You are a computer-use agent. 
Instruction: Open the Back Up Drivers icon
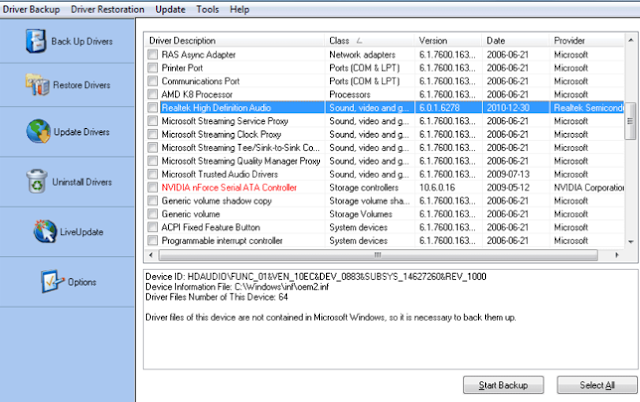(36, 41)
